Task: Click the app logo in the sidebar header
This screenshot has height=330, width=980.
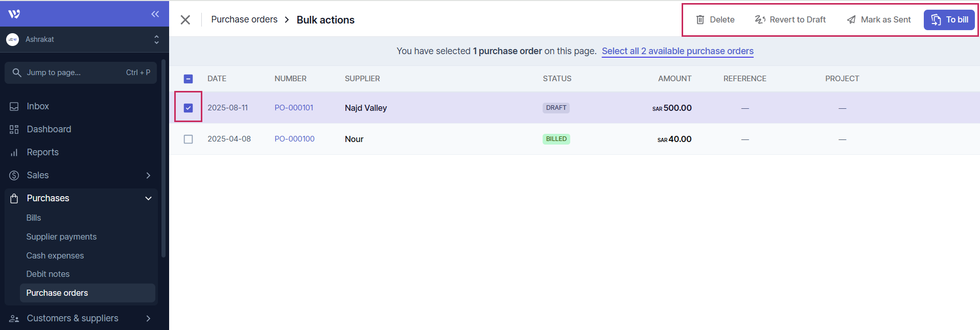Action: tap(14, 14)
